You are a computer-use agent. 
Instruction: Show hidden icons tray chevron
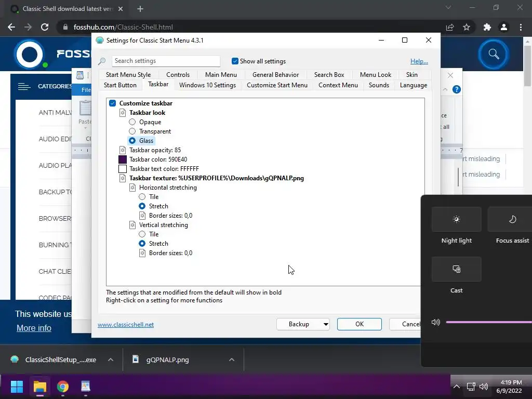click(457, 387)
